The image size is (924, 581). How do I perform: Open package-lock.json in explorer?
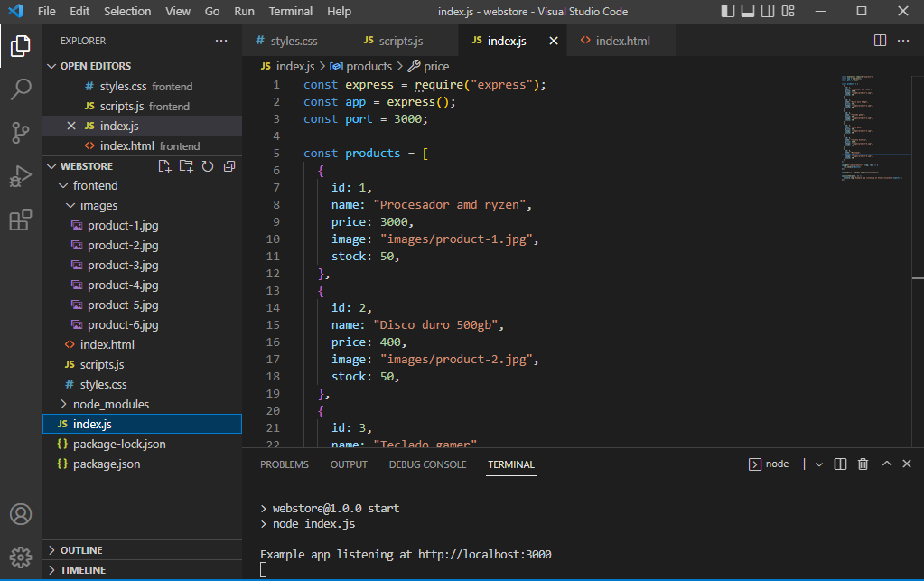pyautogui.click(x=142, y=445)
